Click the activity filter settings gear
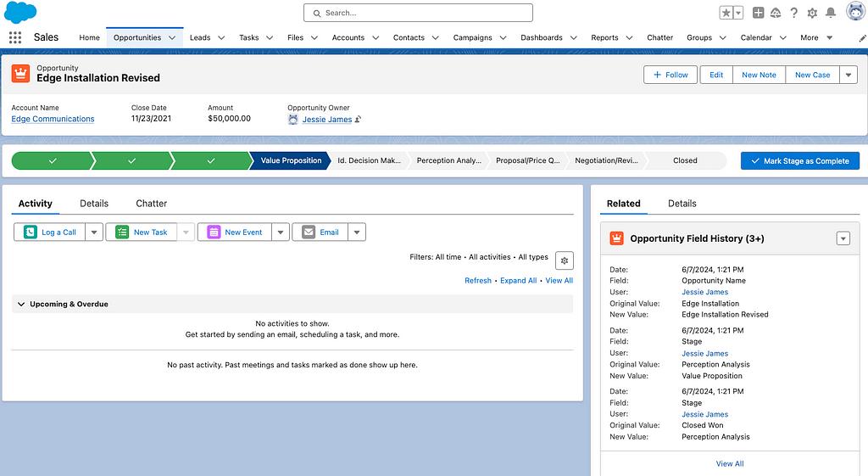This screenshot has height=476, width=868. (x=564, y=260)
